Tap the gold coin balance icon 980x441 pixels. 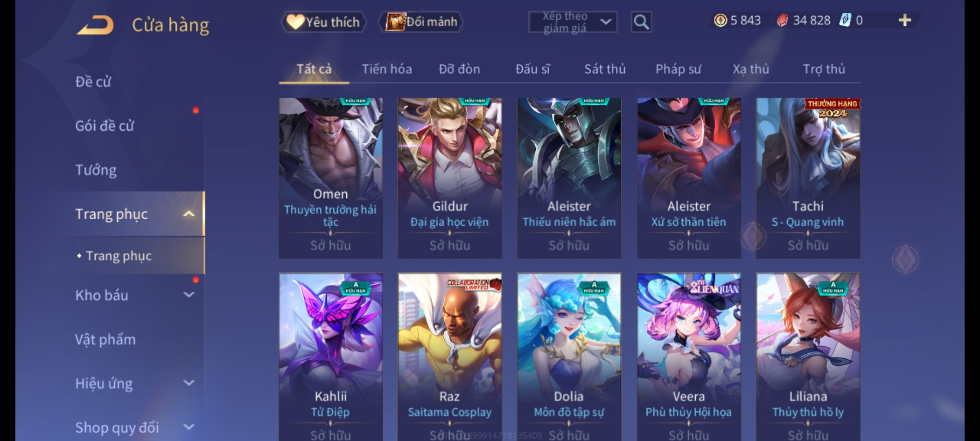coord(720,20)
